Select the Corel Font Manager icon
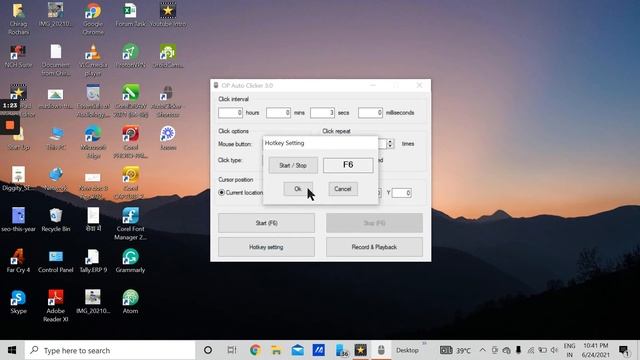The width and height of the screenshot is (640, 360). (x=130, y=224)
